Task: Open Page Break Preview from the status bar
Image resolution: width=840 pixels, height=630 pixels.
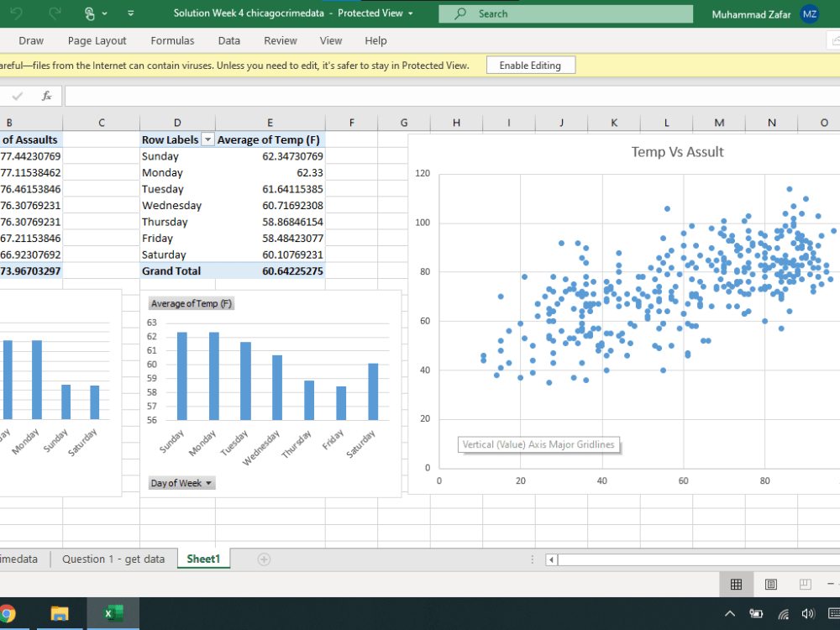Action: tap(804, 584)
